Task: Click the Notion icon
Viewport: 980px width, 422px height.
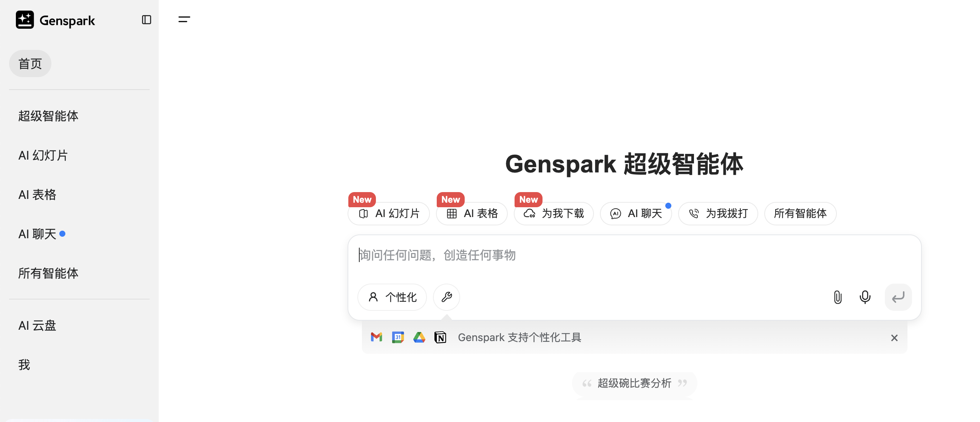Action: [x=440, y=337]
